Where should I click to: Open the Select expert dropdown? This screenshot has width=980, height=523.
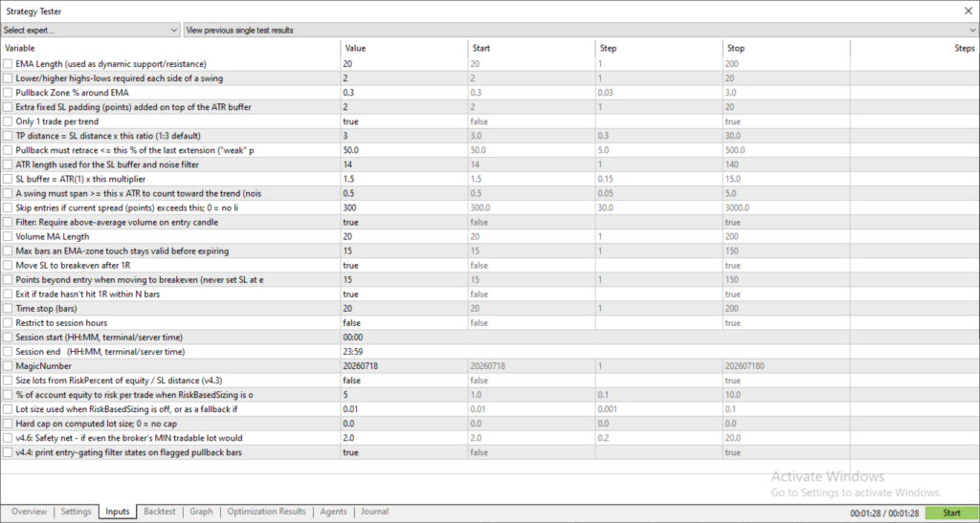click(91, 30)
